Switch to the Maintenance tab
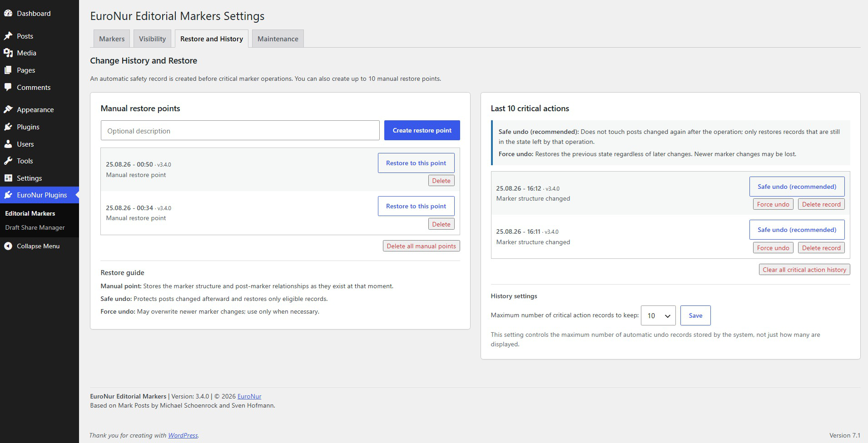The image size is (868, 443). pos(278,39)
